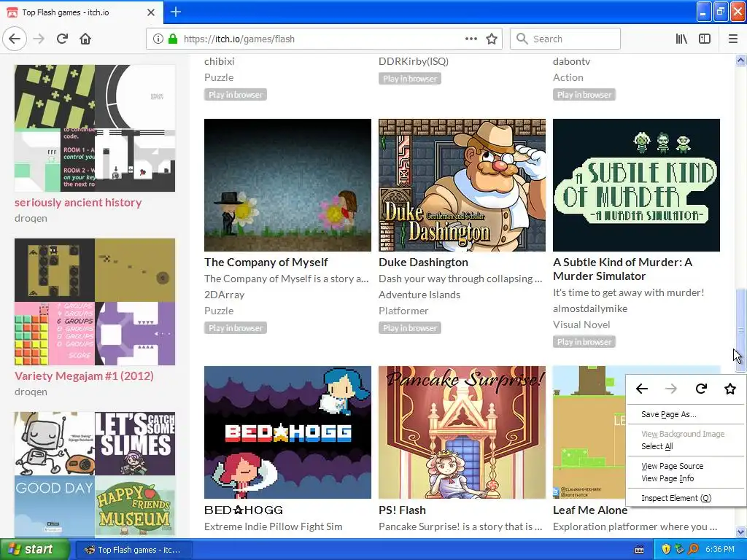Viewport: 747px width, 560px height.
Task: Open the Firefox hamburger menu
Action: click(x=733, y=39)
